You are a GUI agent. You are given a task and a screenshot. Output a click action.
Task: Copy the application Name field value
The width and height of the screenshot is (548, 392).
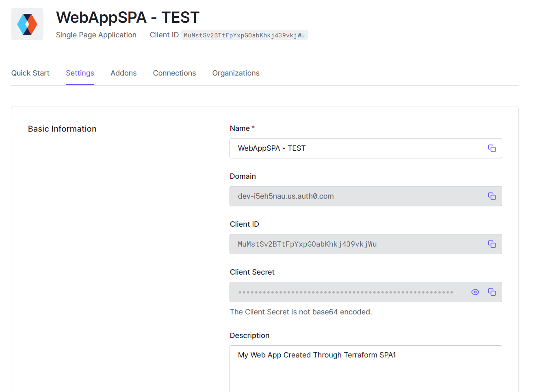click(492, 148)
